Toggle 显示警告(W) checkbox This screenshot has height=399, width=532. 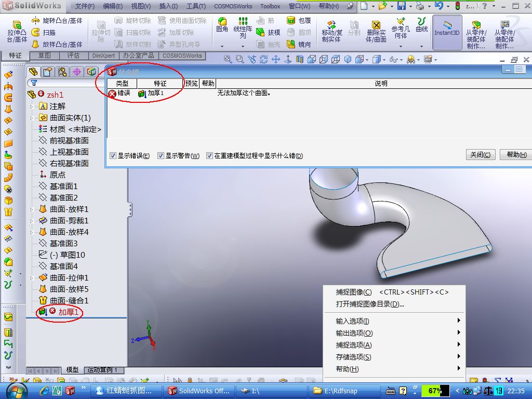(x=161, y=156)
